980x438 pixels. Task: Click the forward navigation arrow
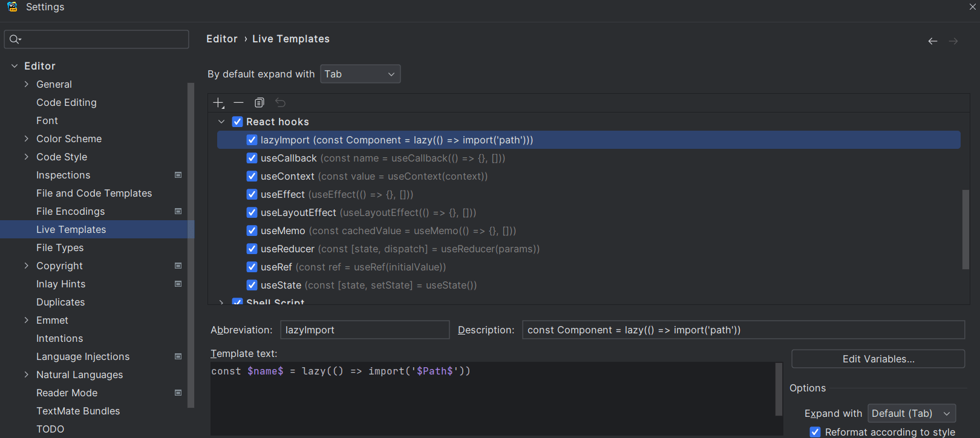point(953,41)
